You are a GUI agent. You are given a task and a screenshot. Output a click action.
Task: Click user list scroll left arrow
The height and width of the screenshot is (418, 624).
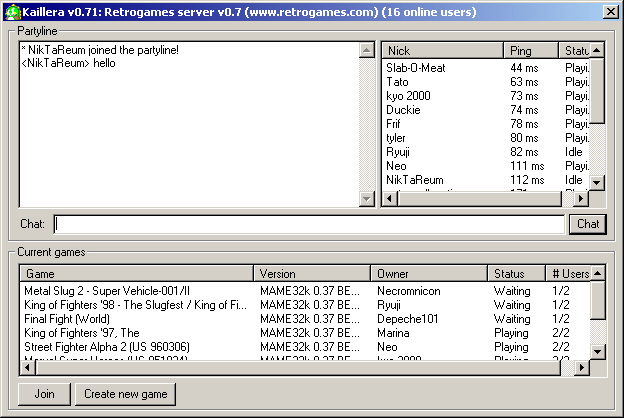click(390, 198)
